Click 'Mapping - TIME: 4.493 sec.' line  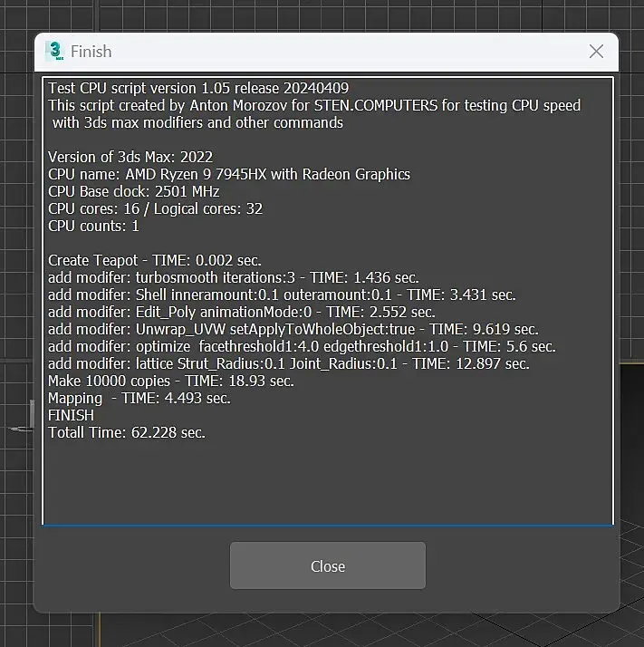[x=139, y=398]
